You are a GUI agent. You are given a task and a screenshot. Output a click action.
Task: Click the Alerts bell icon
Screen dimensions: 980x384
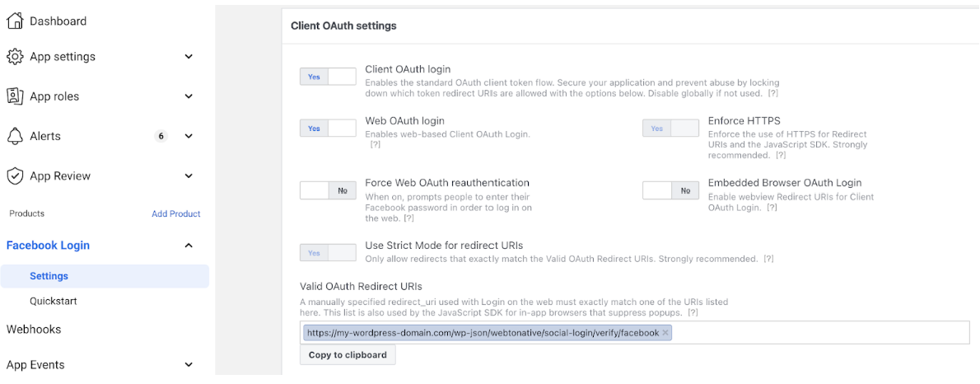(x=15, y=136)
